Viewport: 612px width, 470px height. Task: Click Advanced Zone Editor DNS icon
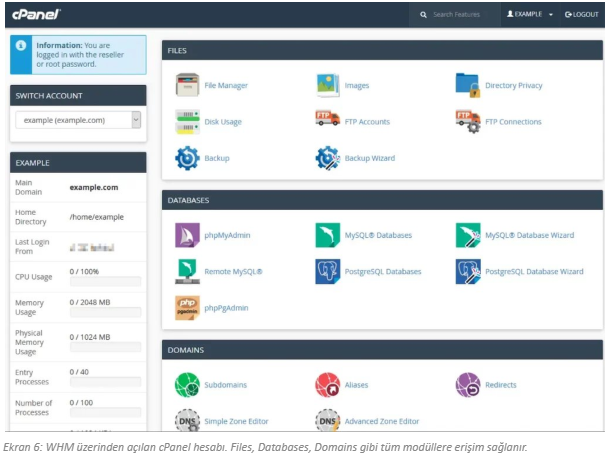tap(327, 420)
